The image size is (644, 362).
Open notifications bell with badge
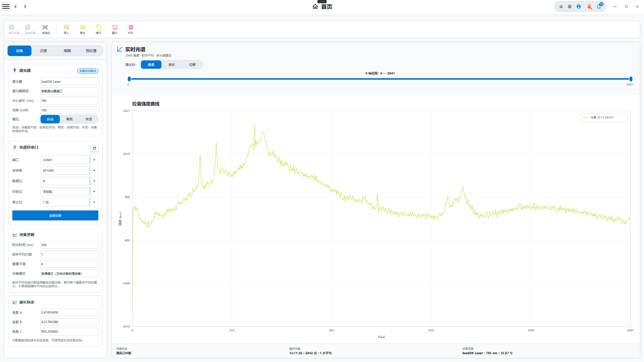pyautogui.click(x=599, y=7)
